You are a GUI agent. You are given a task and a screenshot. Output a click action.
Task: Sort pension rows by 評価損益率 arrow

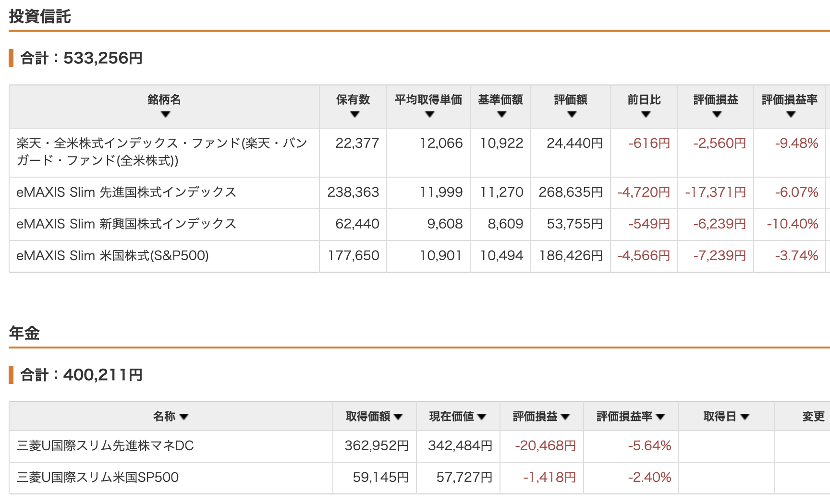[660, 417]
